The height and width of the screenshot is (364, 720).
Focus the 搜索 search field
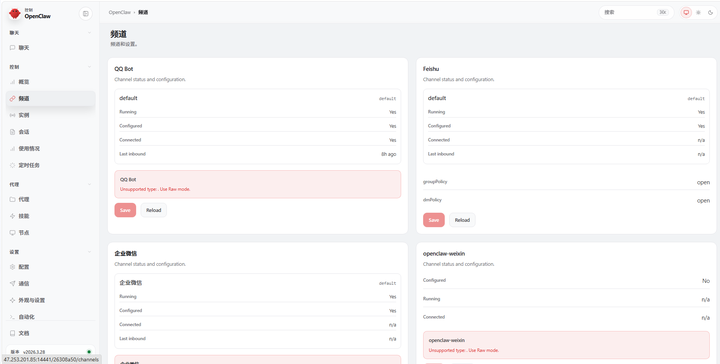click(x=636, y=12)
